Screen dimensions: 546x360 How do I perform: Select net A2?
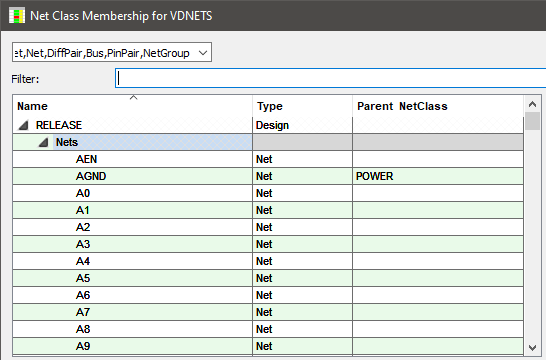pos(268,227)
